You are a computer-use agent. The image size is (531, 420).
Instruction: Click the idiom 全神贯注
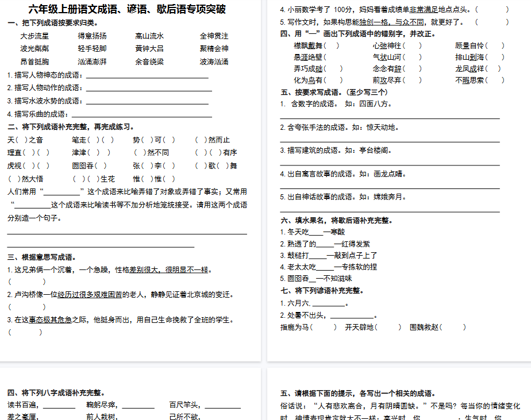click(214, 36)
